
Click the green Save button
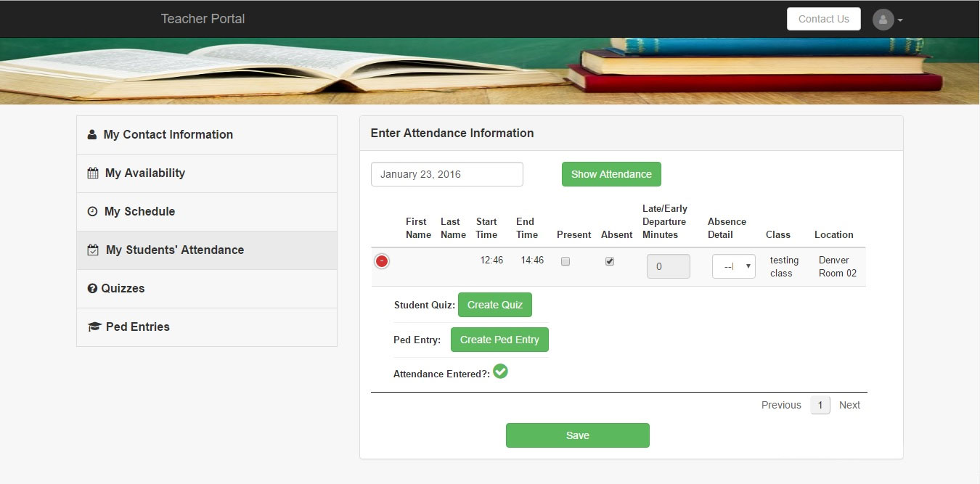click(577, 435)
